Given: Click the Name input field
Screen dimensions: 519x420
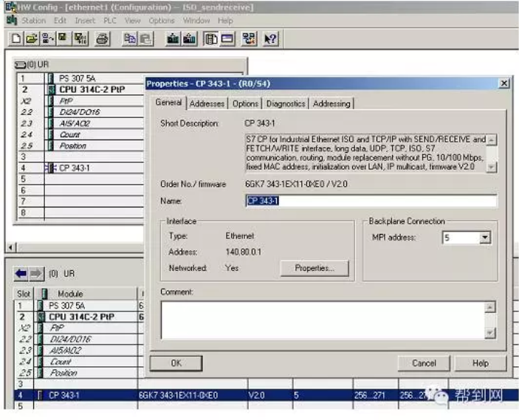Looking at the screenshot, I should point(371,201).
